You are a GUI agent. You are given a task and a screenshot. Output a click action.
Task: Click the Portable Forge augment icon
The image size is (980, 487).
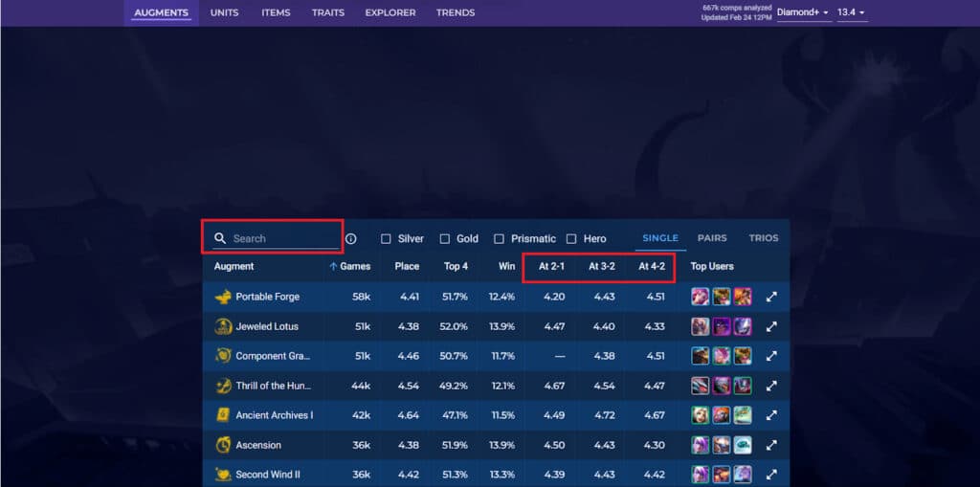click(x=223, y=297)
